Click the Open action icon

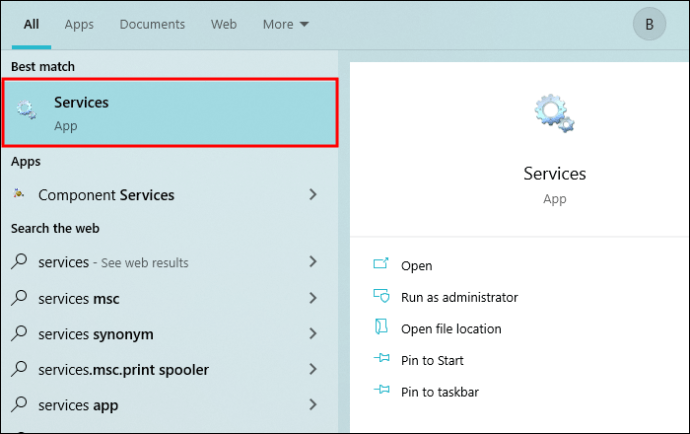(381, 264)
